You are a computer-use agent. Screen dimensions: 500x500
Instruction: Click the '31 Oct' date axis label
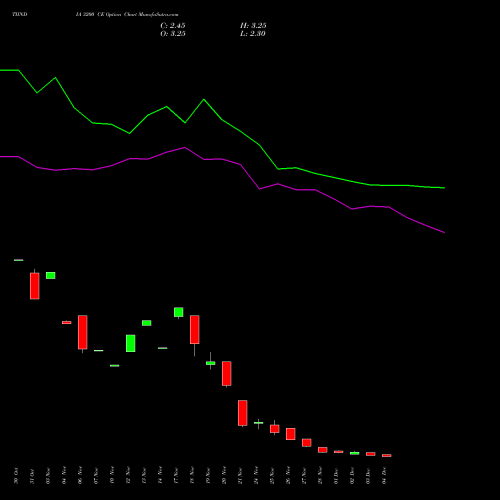click(32, 476)
